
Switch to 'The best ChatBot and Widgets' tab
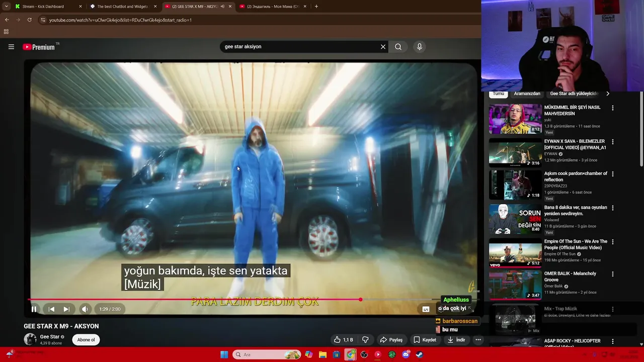coord(122,7)
